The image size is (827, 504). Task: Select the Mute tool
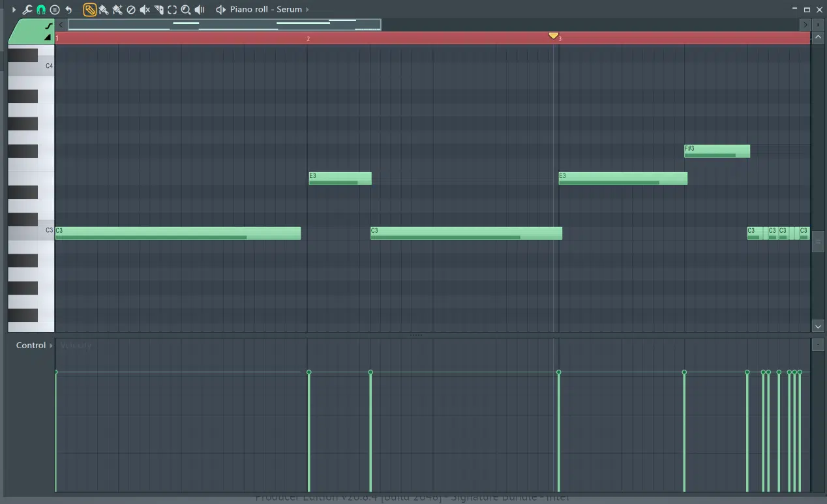click(x=145, y=10)
